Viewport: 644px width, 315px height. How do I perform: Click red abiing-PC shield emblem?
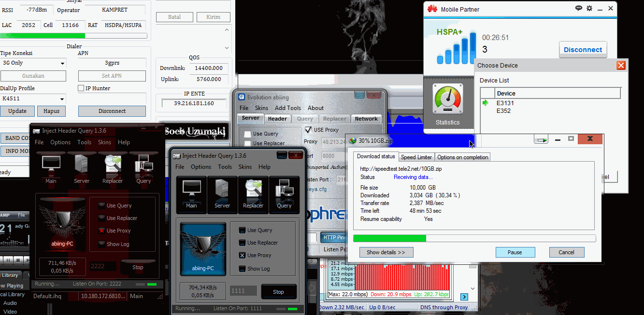[x=62, y=224]
